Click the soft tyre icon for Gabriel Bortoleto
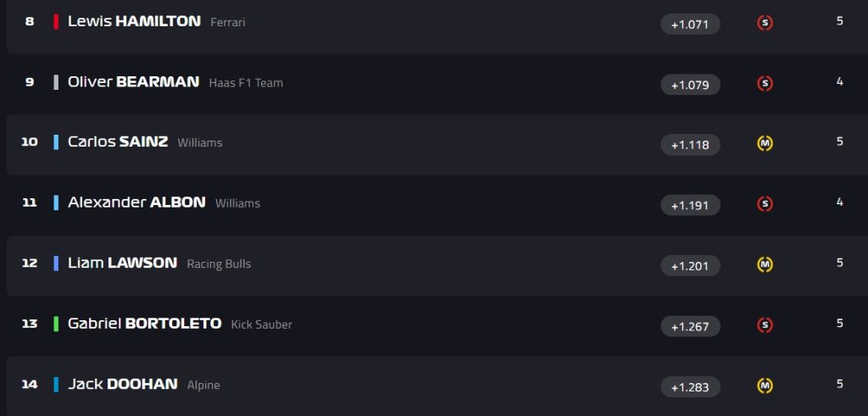This screenshot has width=868, height=416. click(x=765, y=325)
